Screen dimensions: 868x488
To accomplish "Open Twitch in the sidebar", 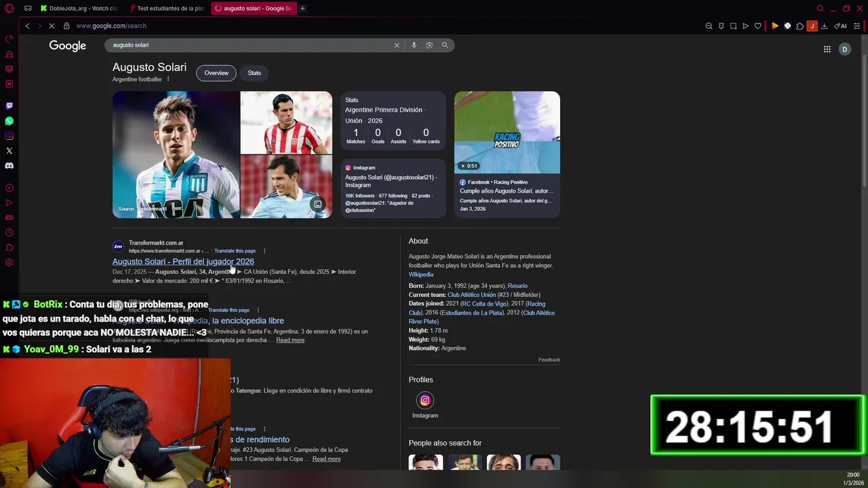I will pyautogui.click(x=9, y=106).
